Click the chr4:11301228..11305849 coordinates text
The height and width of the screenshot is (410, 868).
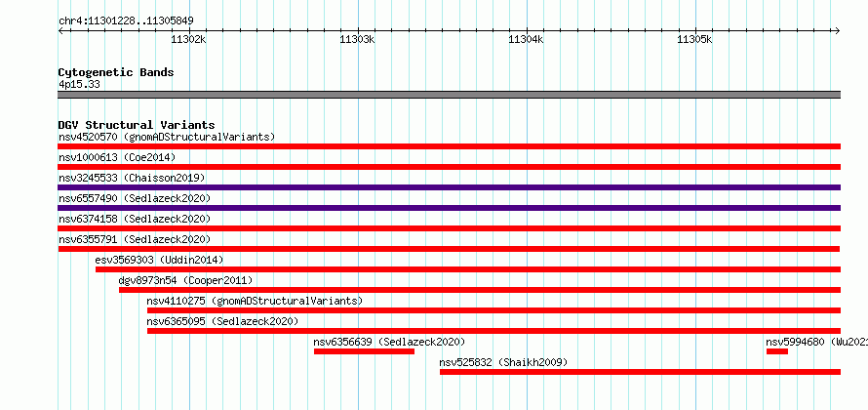126,21
